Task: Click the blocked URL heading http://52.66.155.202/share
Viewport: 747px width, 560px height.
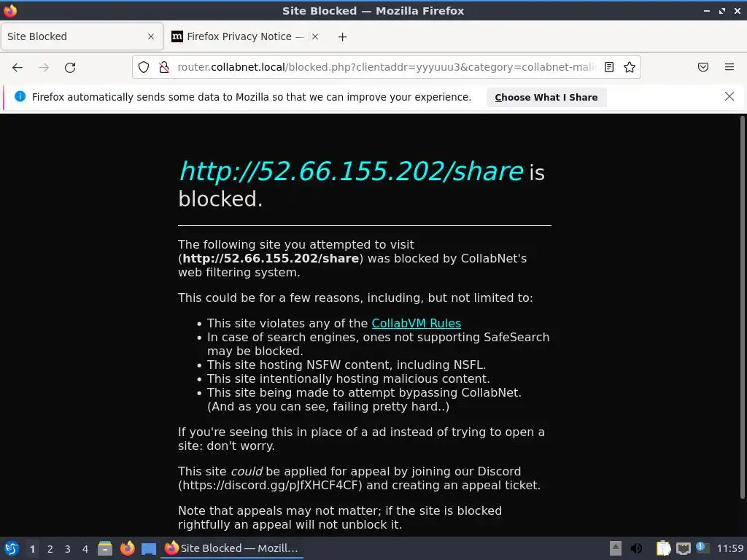Action: coord(351,171)
